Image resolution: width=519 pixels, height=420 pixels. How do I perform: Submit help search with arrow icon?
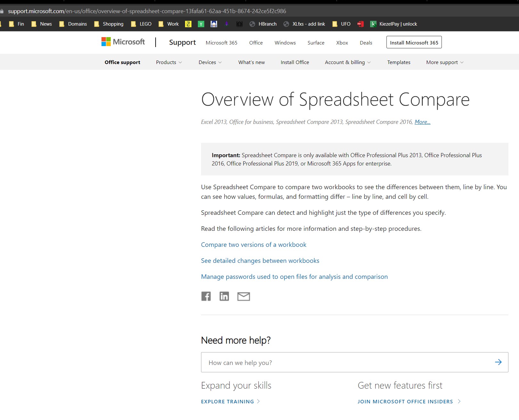[498, 362]
